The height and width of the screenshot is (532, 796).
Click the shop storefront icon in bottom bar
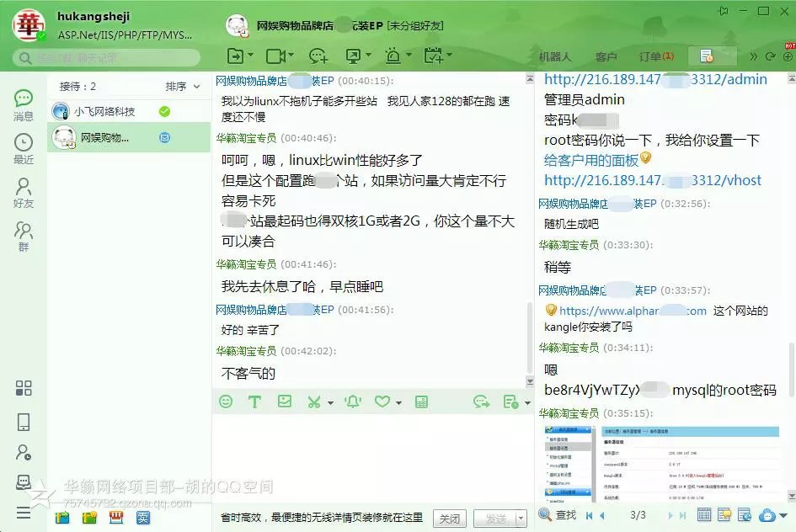pos(116,518)
